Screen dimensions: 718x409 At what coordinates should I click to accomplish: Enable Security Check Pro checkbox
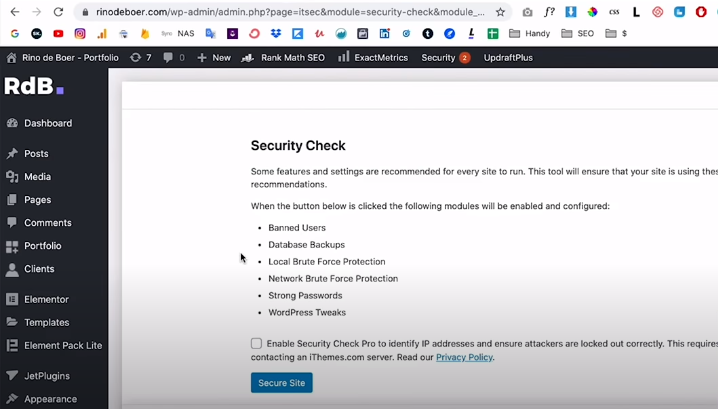[x=257, y=344]
